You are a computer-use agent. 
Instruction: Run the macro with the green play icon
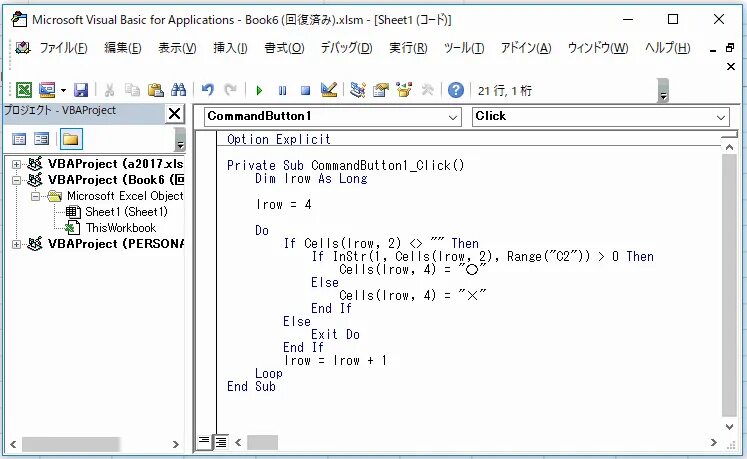pyautogui.click(x=259, y=90)
